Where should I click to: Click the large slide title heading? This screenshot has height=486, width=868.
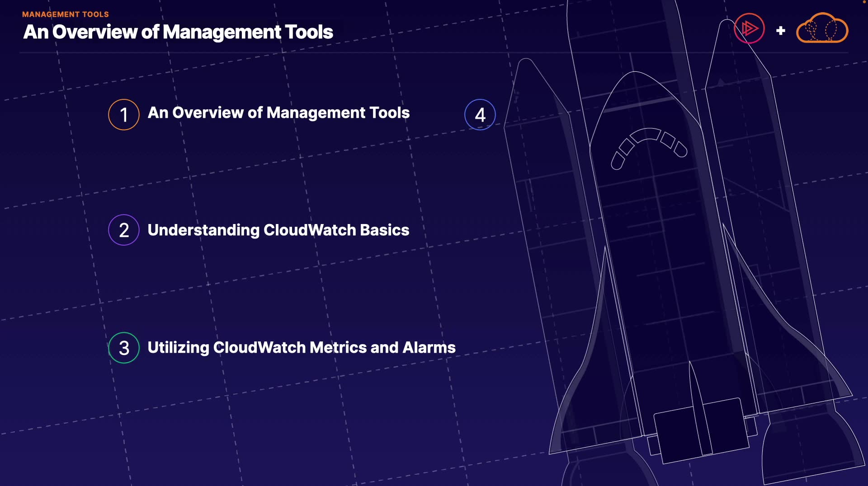coord(178,32)
